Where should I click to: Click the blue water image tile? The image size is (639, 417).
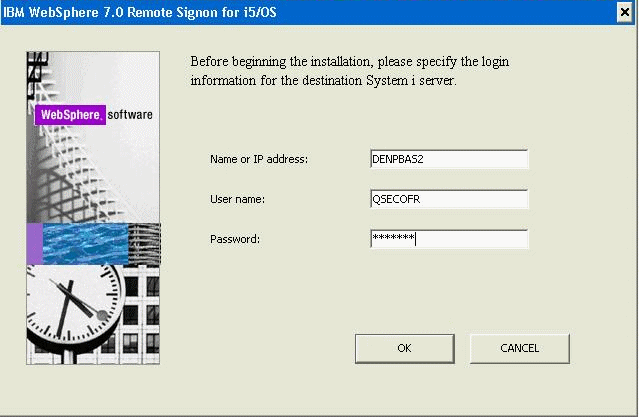tap(85, 243)
